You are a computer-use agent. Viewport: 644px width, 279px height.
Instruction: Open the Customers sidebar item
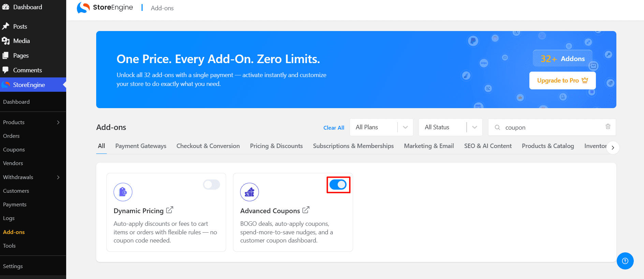coord(16,191)
